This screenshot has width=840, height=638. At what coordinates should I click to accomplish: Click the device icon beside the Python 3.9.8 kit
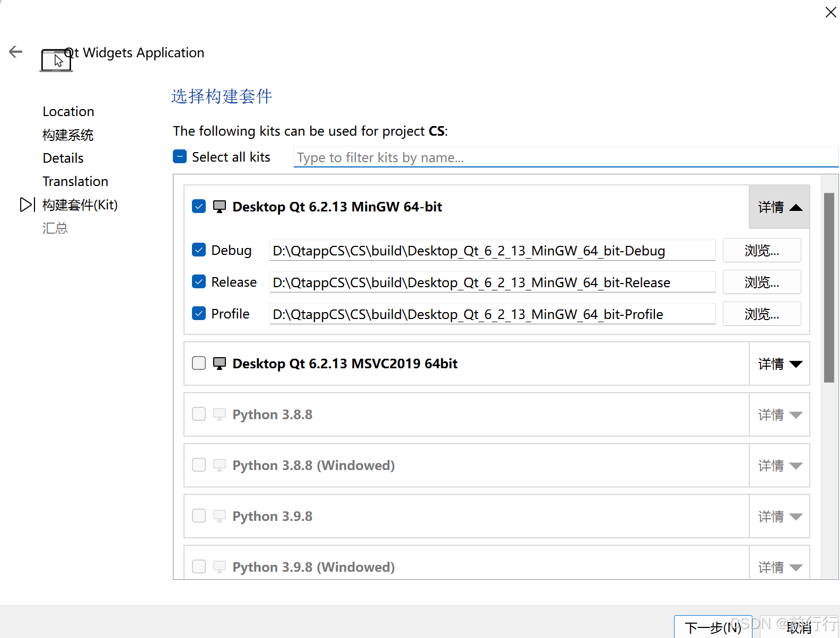pyautogui.click(x=220, y=516)
